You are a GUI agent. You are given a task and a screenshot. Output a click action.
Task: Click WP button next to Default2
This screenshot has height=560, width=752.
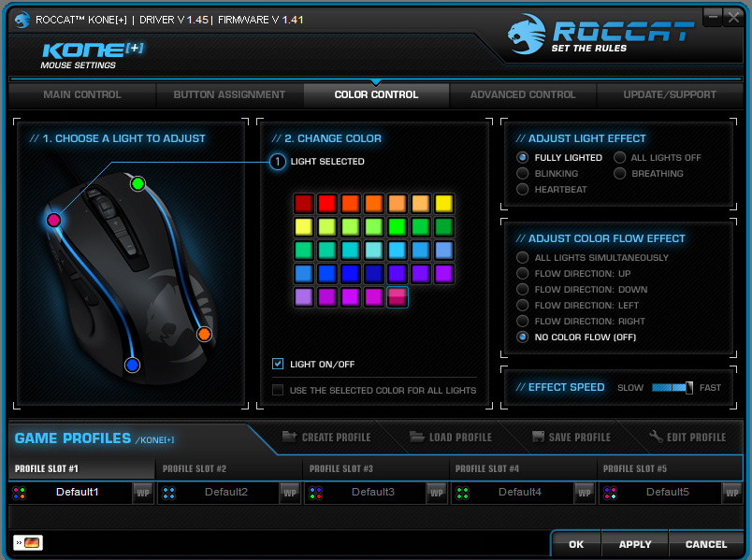coord(290,493)
